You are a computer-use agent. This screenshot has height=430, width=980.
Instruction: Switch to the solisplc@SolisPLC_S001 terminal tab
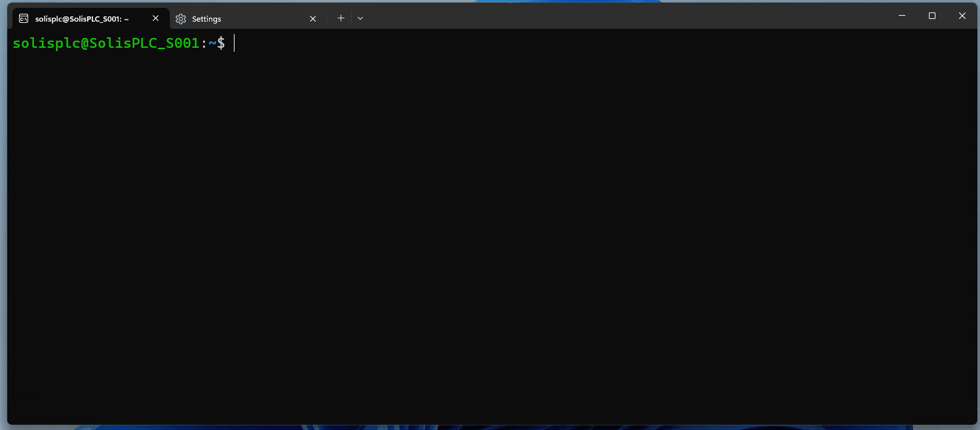click(90, 18)
